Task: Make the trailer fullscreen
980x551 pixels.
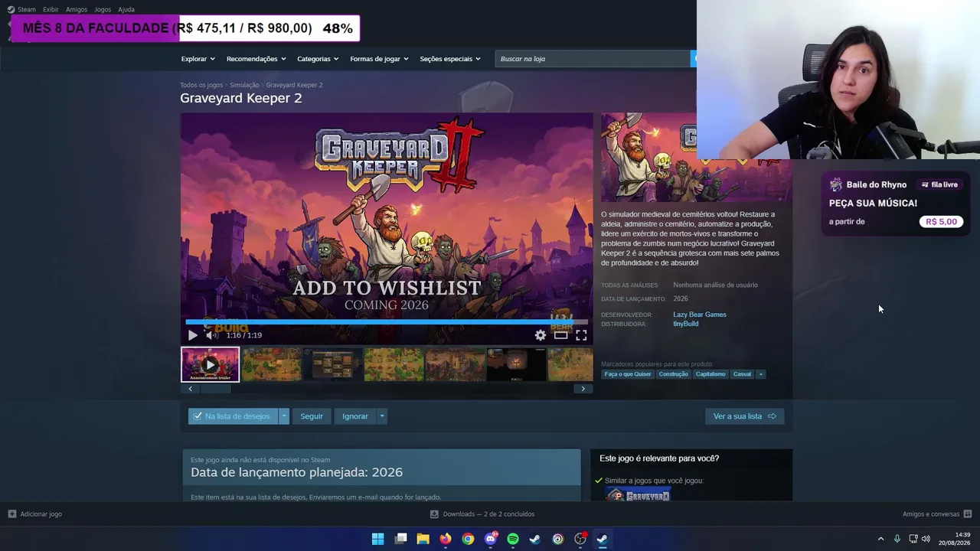Action: (581, 335)
